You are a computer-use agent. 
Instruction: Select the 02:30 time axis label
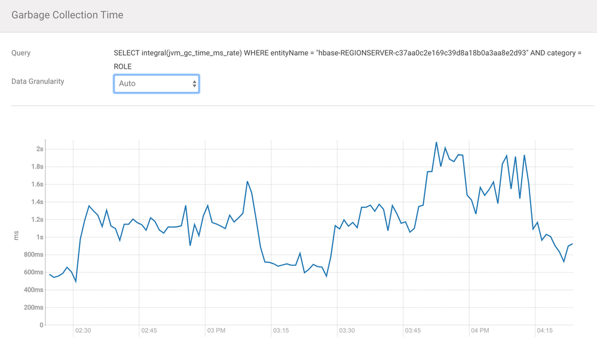click(83, 331)
